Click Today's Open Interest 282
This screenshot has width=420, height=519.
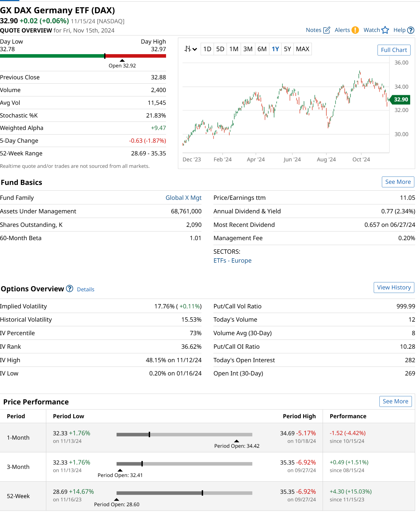(410, 360)
